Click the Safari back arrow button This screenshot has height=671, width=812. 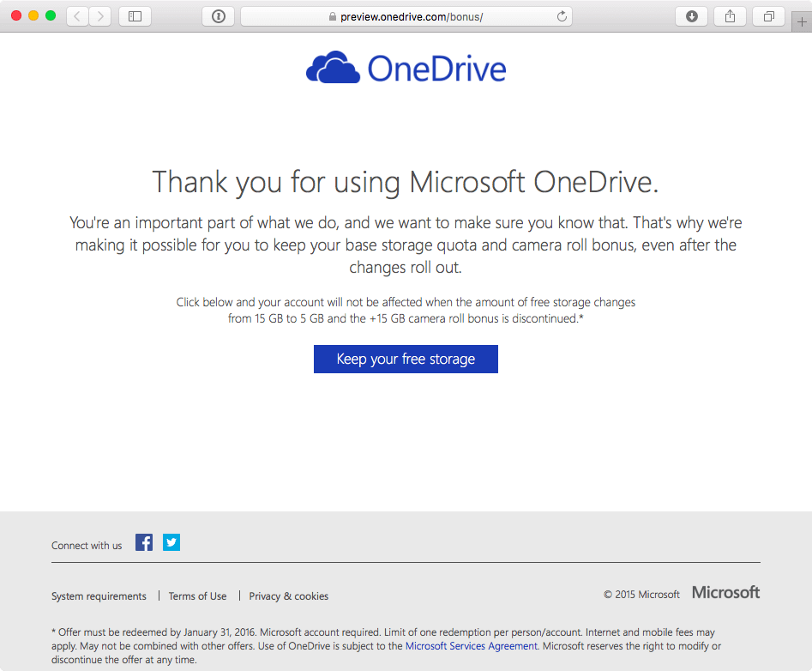click(78, 16)
